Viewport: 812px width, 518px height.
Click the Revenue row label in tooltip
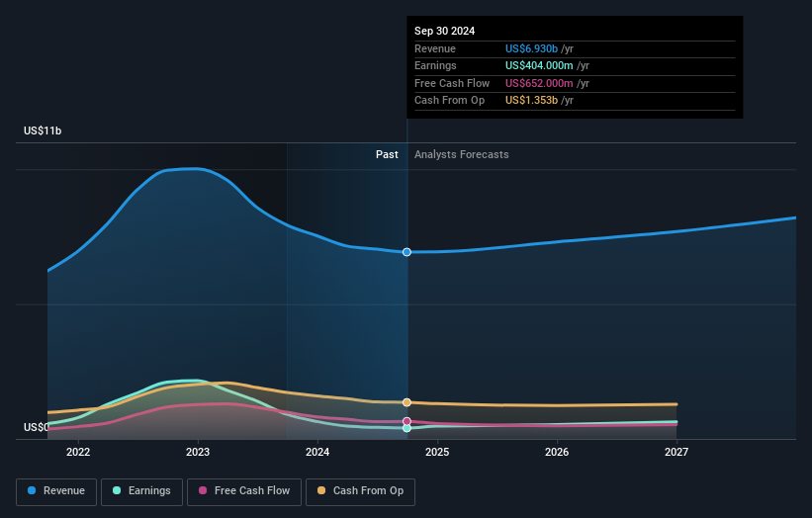pyautogui.click(x=435, y=48)
